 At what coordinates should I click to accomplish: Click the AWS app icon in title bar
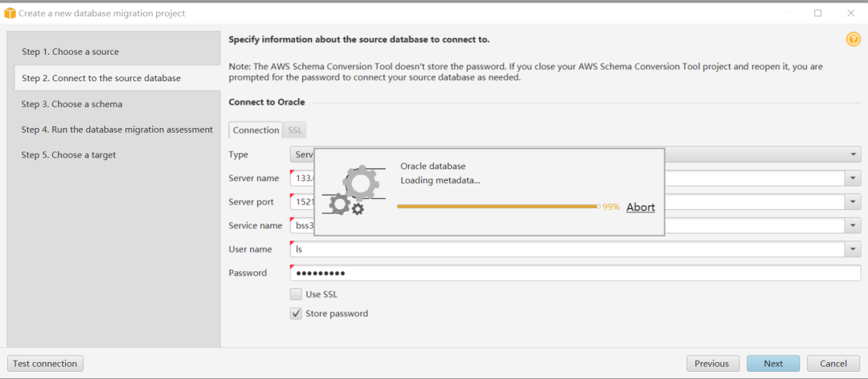(10, 13)
